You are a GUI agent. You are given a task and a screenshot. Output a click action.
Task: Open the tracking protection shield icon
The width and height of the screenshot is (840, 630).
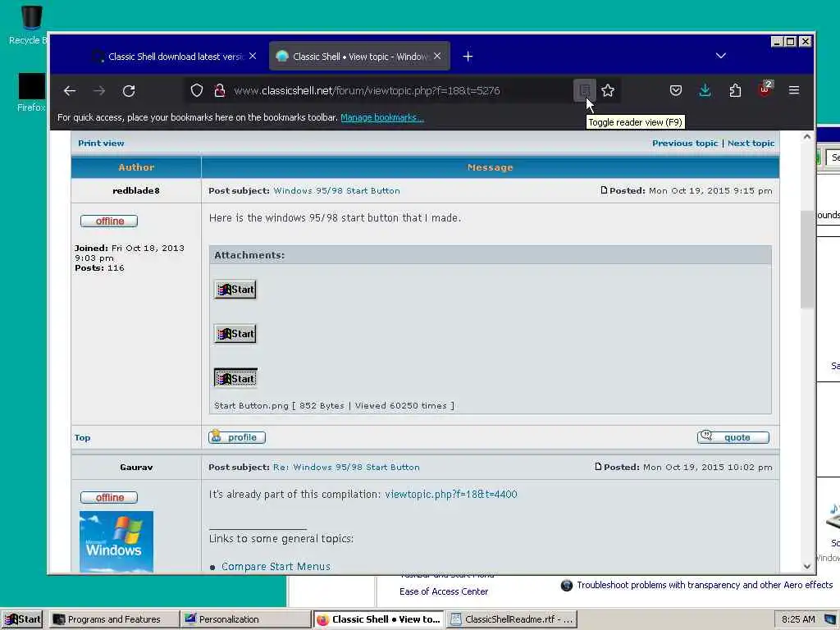(197, 90)
